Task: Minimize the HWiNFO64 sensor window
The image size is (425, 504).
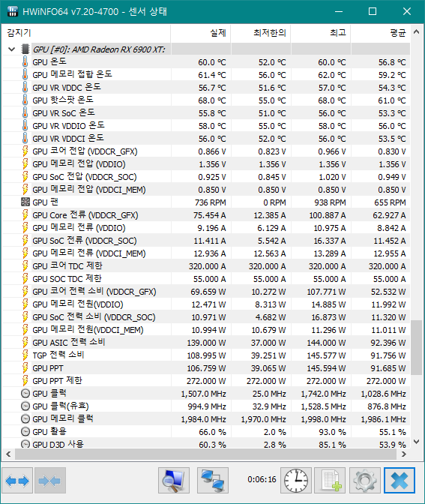Action: pyautogui.click(x=339, y=11)
